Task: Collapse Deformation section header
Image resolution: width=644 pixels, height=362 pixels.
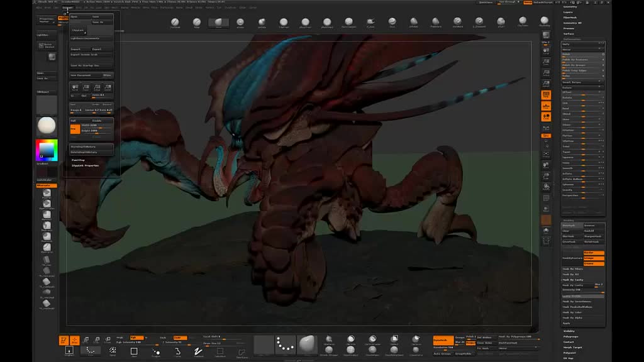Action: click(x=572, y=39)
